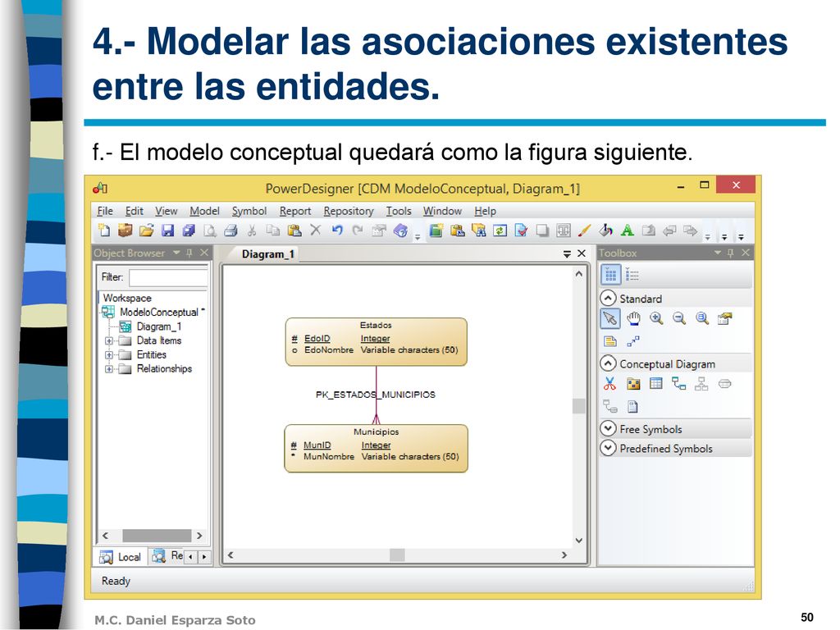The image size is (840, 630).
Task: Choose the Relationship connector tool
Action: [x=678, y=384]
